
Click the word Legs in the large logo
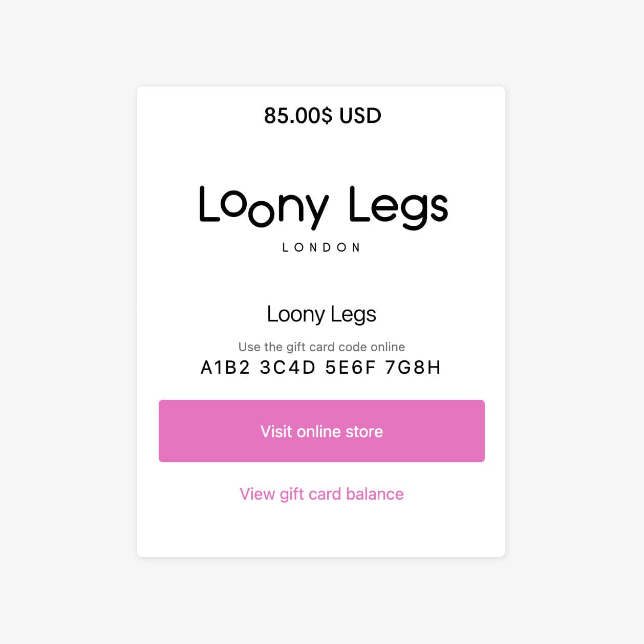[x=398, y=207]
